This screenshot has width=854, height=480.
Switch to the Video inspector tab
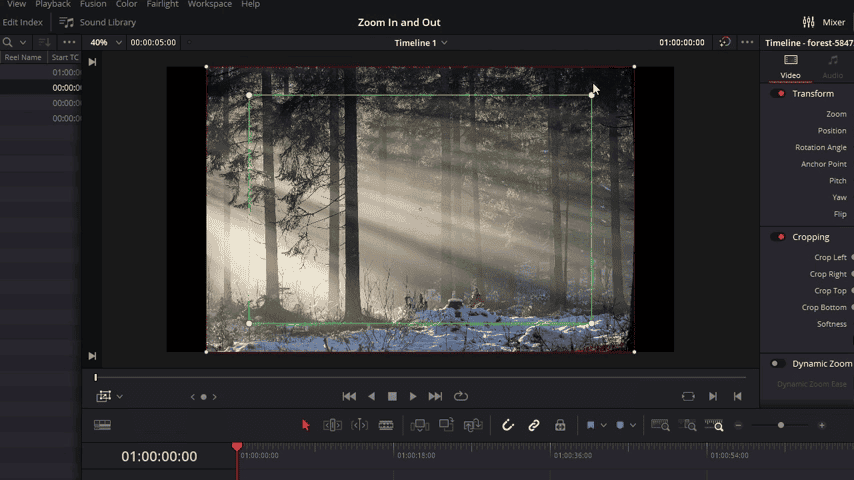[x=790, y=67]
